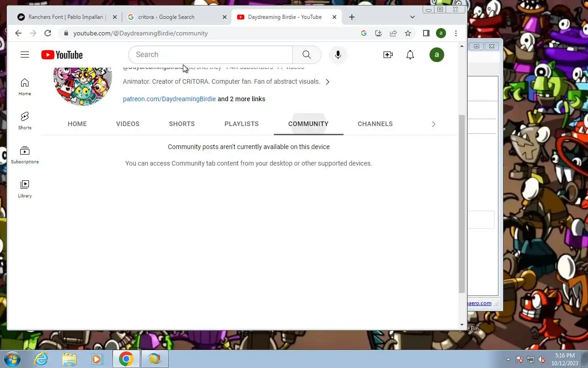Image resolution: width=588 pixels, height=368 pixels.
Task: Click the muted volume tray icon
Action: (x=542, y=359)
